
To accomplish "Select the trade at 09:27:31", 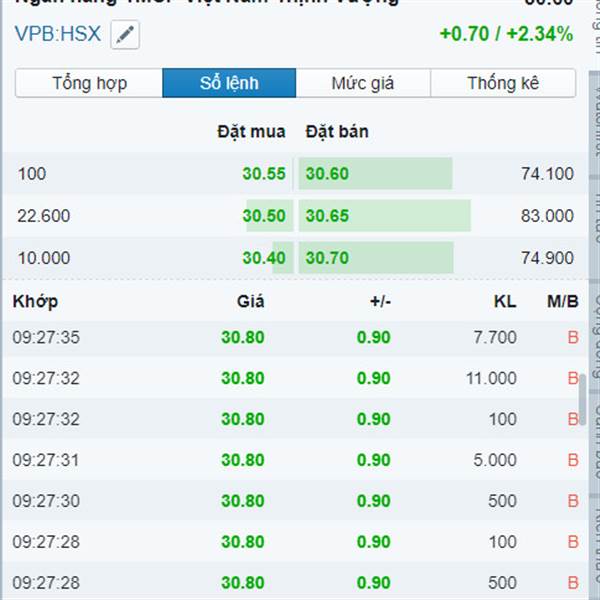I will click(x=295, y=460).
